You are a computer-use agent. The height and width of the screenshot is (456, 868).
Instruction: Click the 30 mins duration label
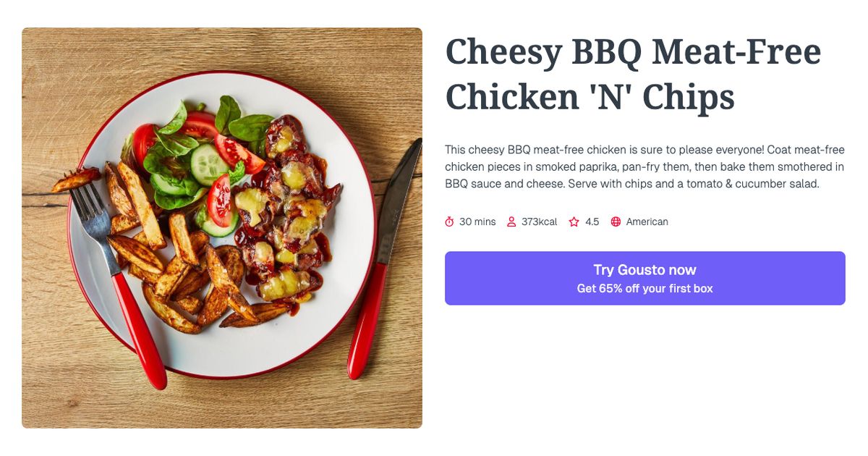click(x=477, y=221)
